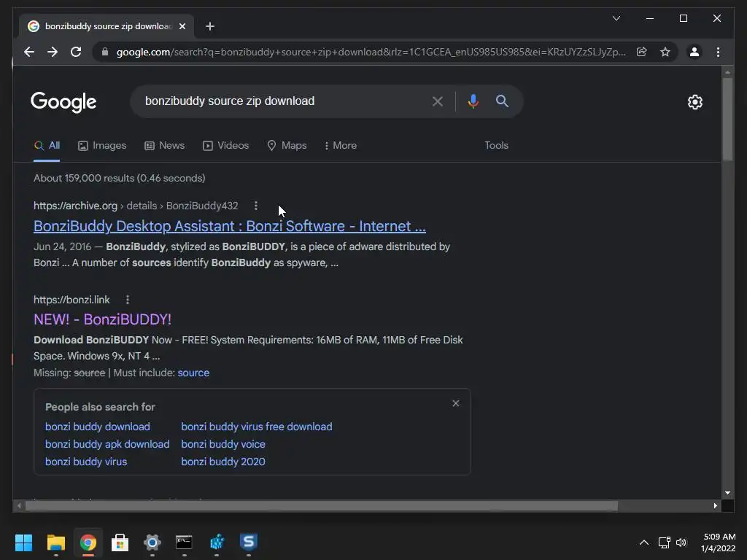The image size is (747, 560).
Task: Submit search with magnifier icon
Action: click(x=502, y=101)
